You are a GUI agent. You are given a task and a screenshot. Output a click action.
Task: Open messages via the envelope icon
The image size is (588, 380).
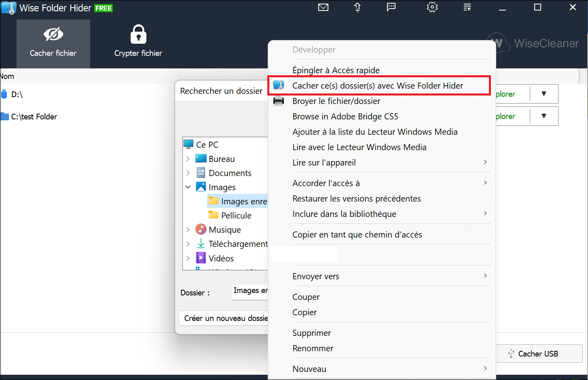click(x=323, y=7)
